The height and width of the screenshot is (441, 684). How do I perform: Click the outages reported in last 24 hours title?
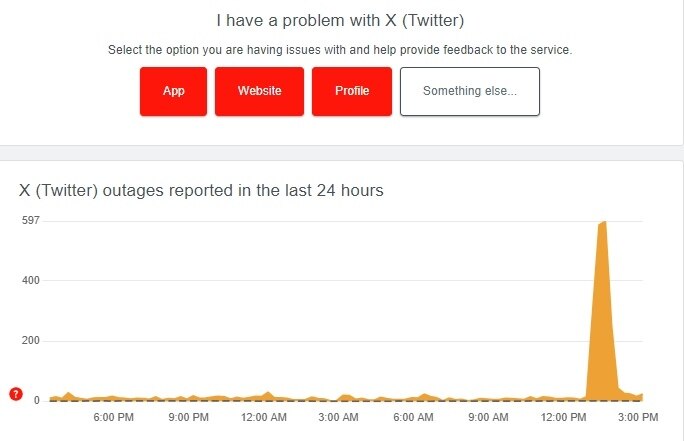(202, 189)
